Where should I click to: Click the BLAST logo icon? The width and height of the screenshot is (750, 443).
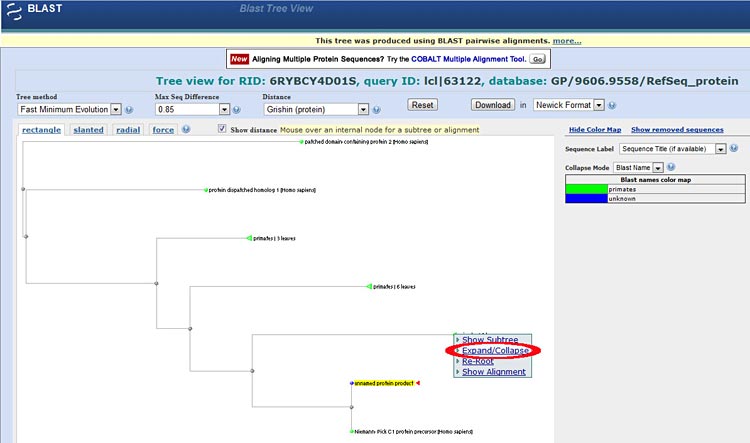tap(14, 11)
